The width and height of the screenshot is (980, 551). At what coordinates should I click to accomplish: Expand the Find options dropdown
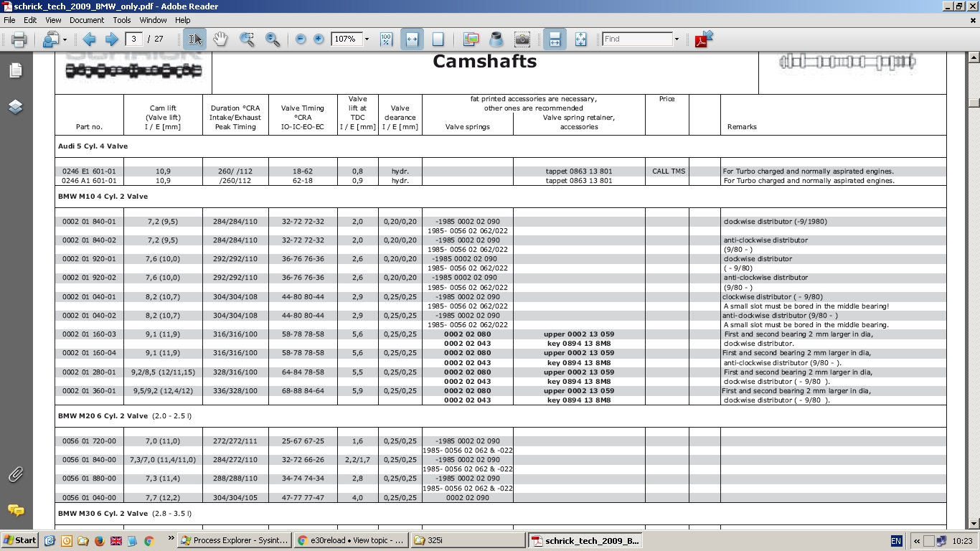point(677,39)
